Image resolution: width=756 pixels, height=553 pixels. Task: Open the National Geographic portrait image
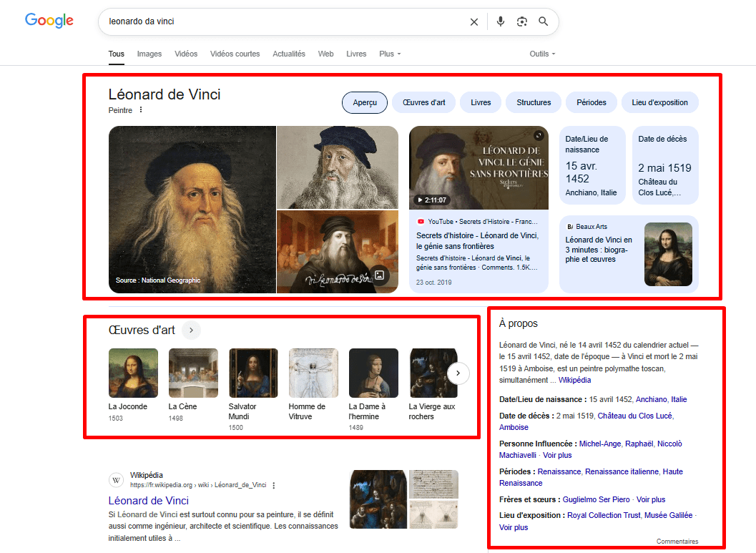pos(192,210)
